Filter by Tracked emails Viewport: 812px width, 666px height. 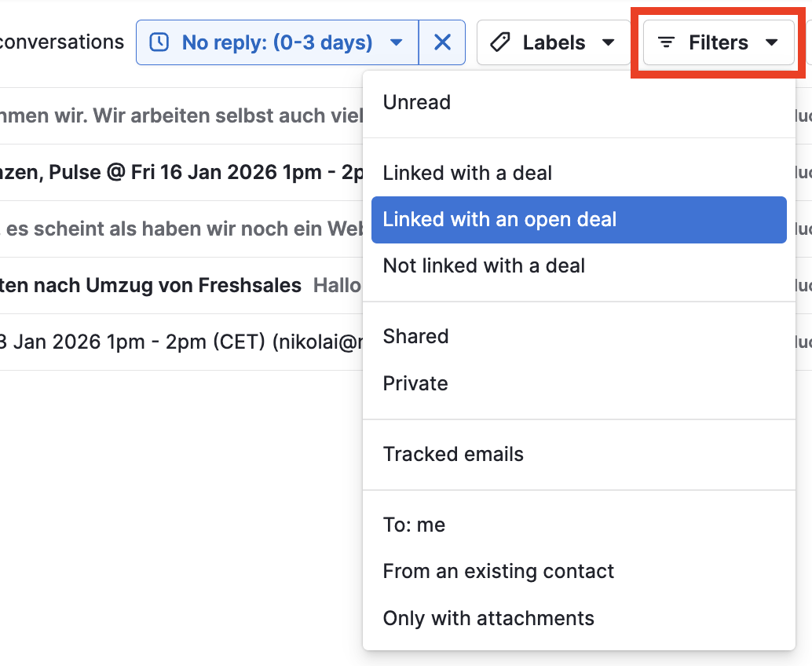pos(453,454)
